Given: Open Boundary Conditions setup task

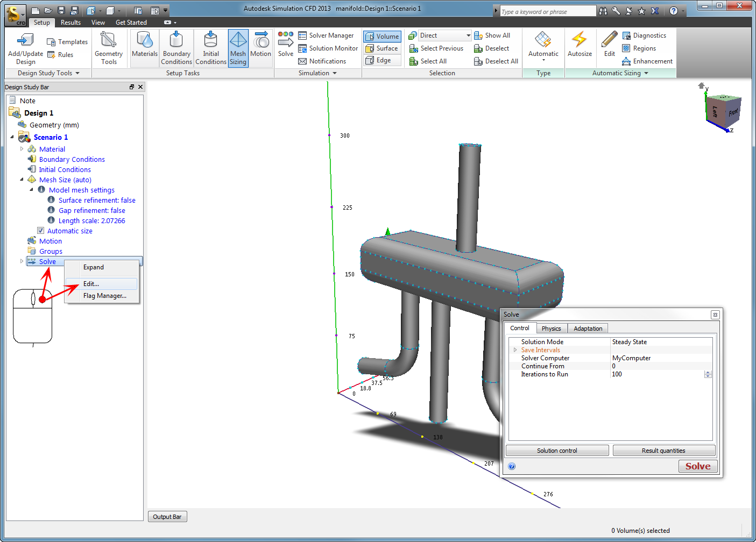Looking at the screenshot, I should click(176, 48).
